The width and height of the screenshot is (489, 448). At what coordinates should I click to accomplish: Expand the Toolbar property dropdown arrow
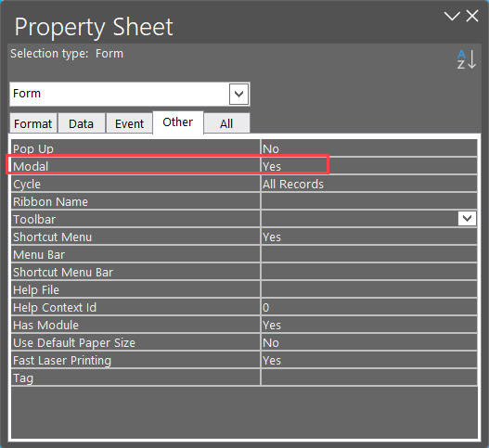[x=467, y=218]
